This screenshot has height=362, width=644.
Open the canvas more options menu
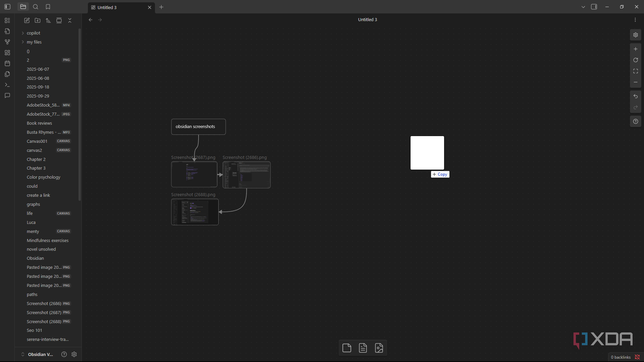tap(635, 20)
